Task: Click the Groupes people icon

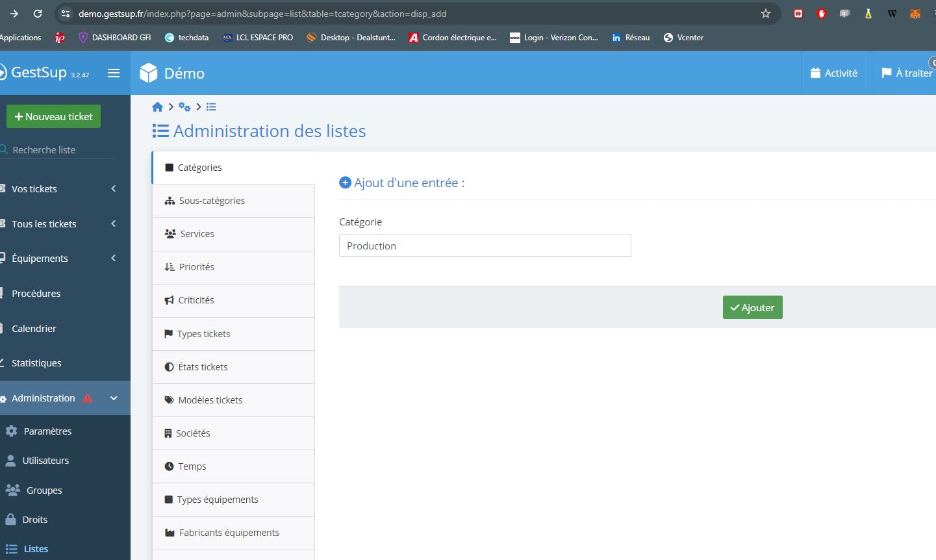Action: (x=12, y=490)
